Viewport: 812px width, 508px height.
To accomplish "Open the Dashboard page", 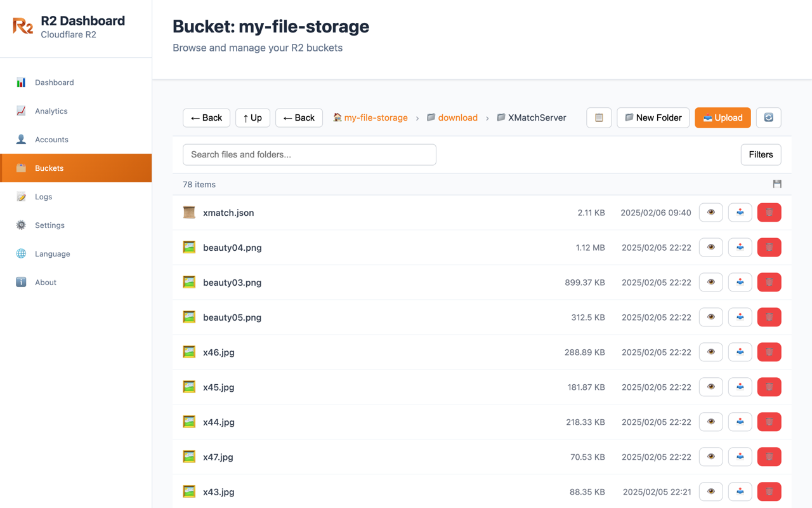I will coord(54,82).
